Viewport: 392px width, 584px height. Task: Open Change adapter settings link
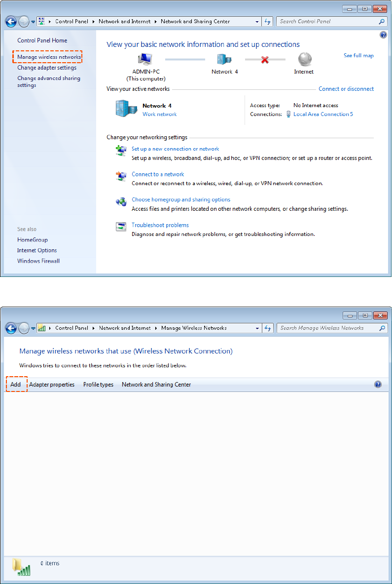pyautogui.click(x=47, y=68)
